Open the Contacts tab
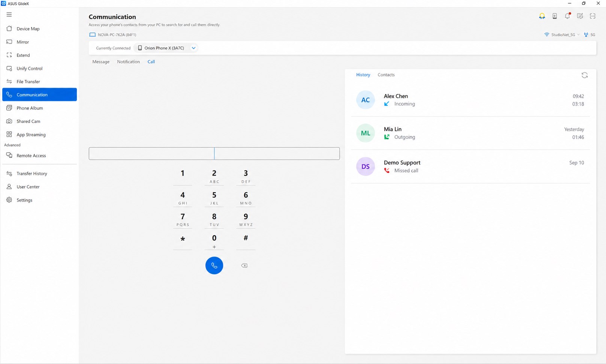The image size is (606, 364). click(386, 75)
